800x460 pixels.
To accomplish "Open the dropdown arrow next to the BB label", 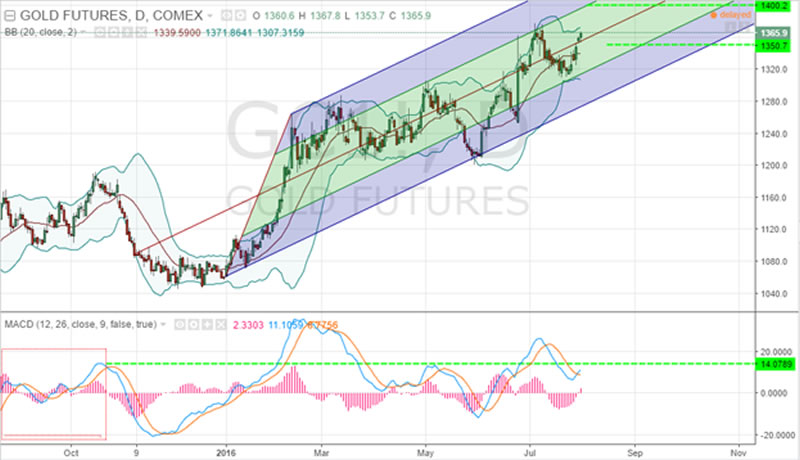I will point(83,32).
